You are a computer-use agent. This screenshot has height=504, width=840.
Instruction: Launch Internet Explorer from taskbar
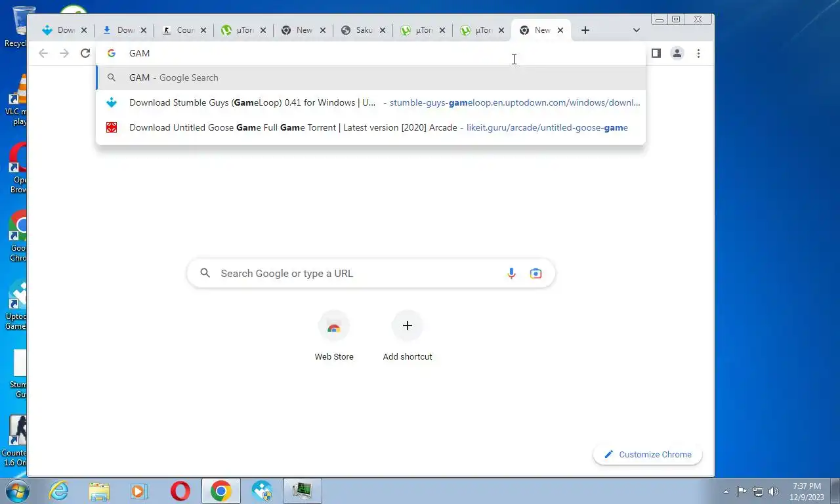tap(59, 491)
